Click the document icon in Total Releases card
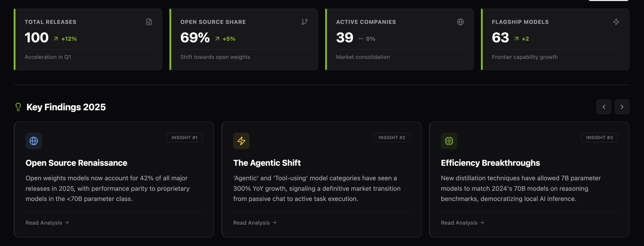Image resolution: width=644 pixels, height=246 pixels. pyautogui.click(x=149, y=22)
